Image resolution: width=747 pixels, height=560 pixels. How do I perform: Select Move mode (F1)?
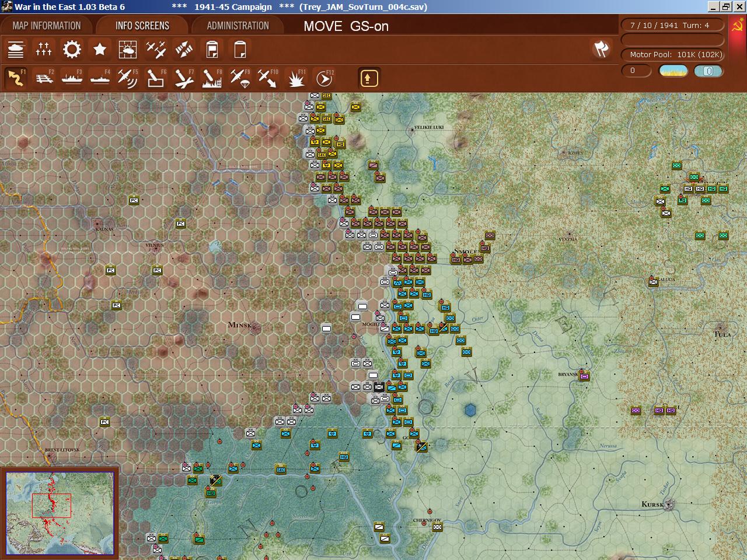[16, 78]
